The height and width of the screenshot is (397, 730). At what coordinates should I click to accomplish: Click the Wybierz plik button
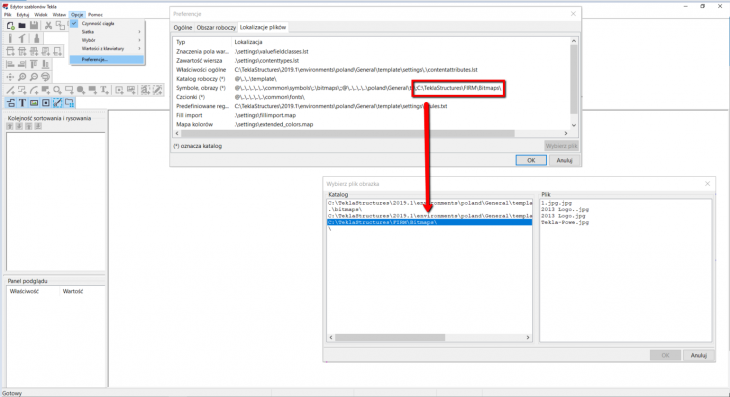tap(561, 146)
